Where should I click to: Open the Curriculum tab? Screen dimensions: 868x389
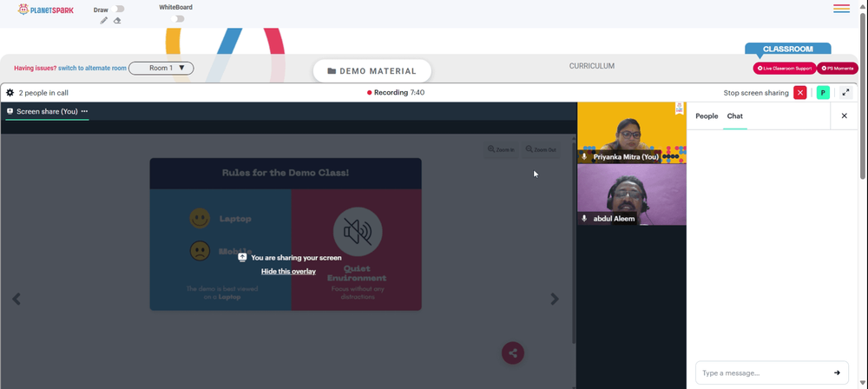pos(592,66)
